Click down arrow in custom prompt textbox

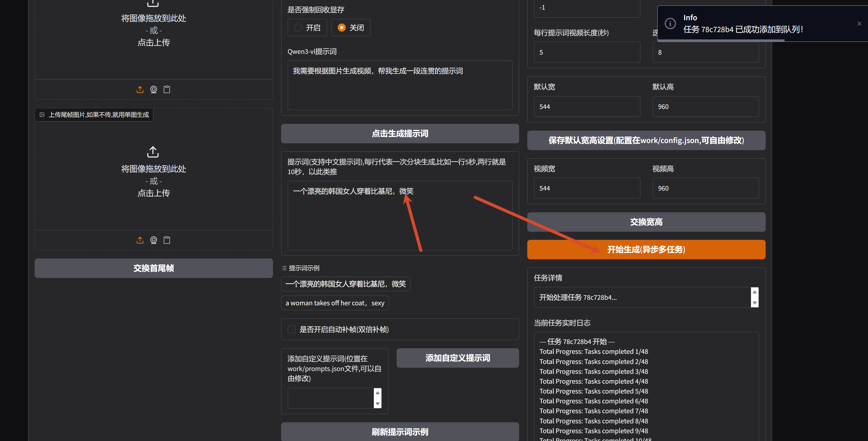point(377,404)
